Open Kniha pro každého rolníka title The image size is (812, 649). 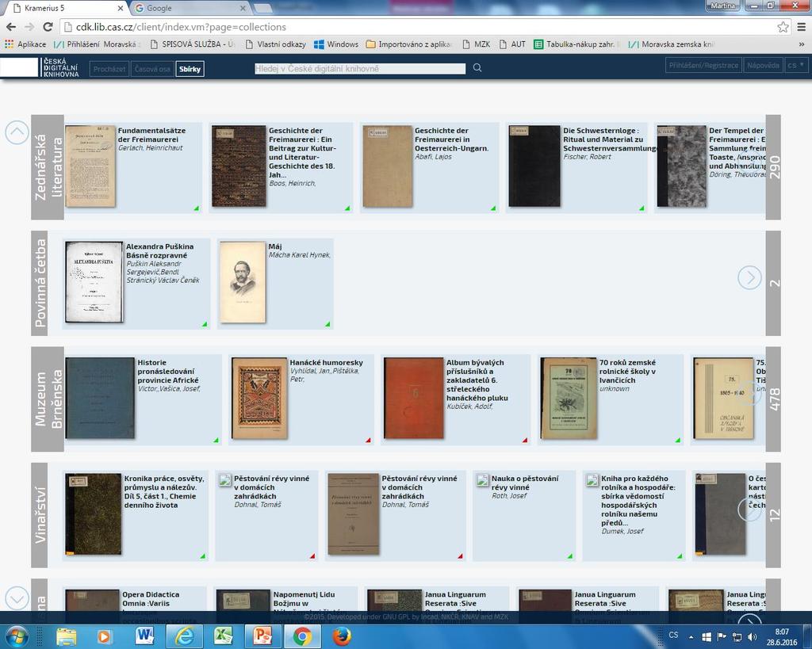tap(638, 501)
